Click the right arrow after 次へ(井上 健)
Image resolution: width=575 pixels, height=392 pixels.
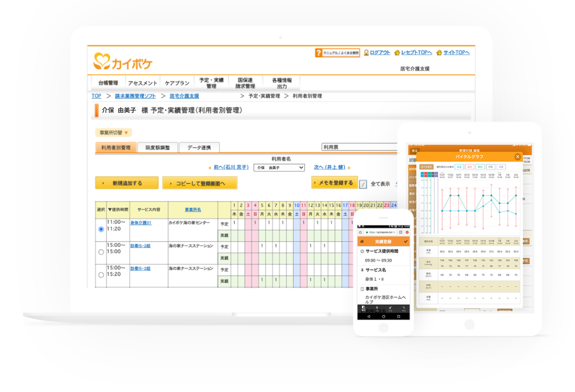coord(349,168)
